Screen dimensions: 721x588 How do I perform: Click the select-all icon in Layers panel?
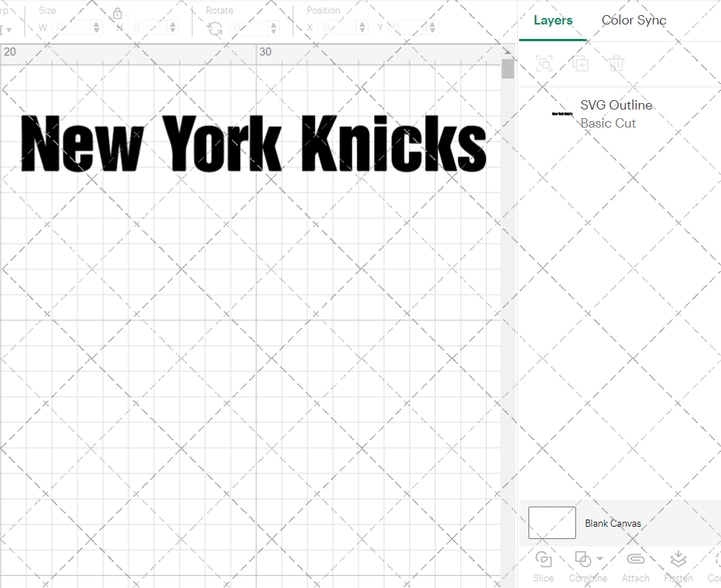(545, 63)
